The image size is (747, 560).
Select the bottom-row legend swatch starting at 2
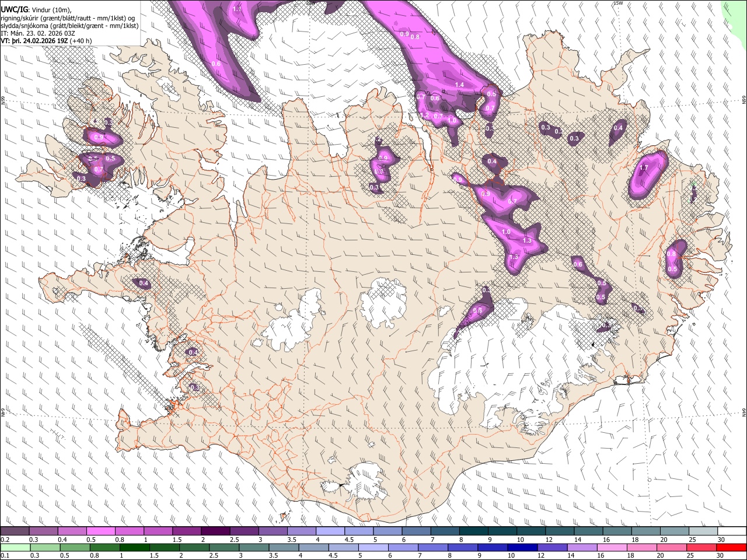[194, 547]
